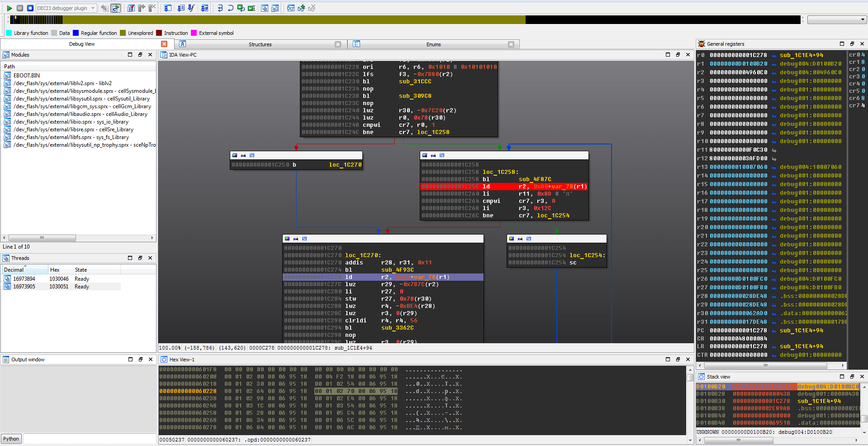This screenshot has width=868, height=446.
Task: Switch to the Structures tab
Action: 260,44
